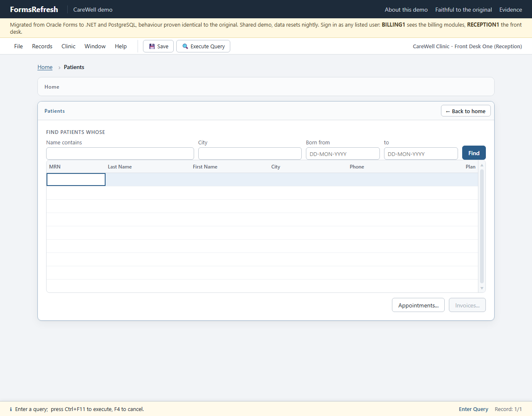Click the disabled Invoices... button

(x=467, y=305)
